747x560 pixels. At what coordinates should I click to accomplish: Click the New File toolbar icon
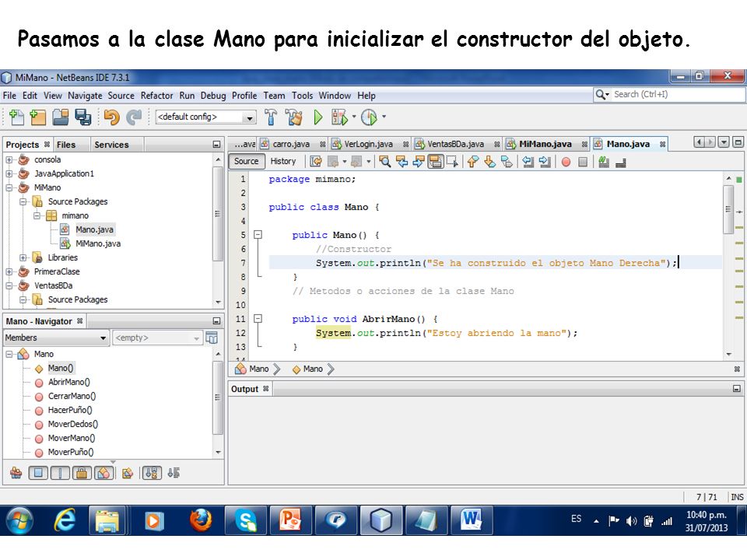tap(17, 117)
